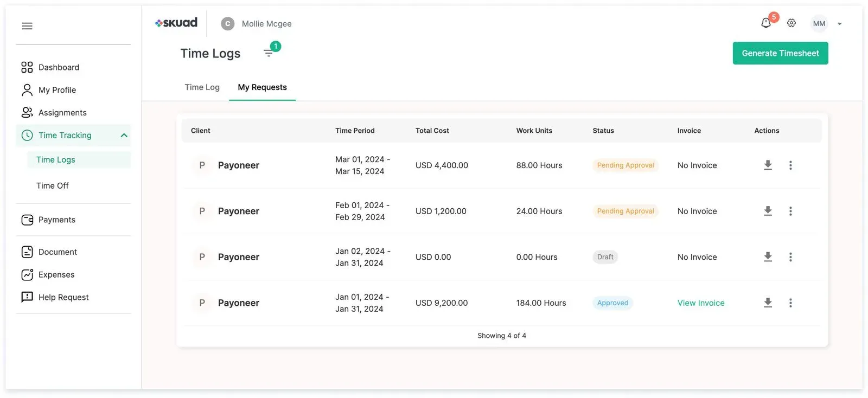Select the My Requests tab
Screen dimensions: 868x398
click(263, 87)
